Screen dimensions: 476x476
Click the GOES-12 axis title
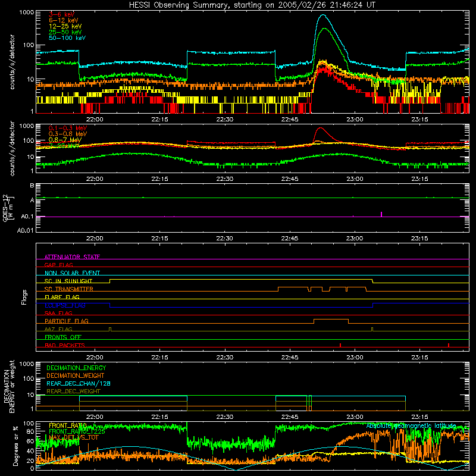8,208
